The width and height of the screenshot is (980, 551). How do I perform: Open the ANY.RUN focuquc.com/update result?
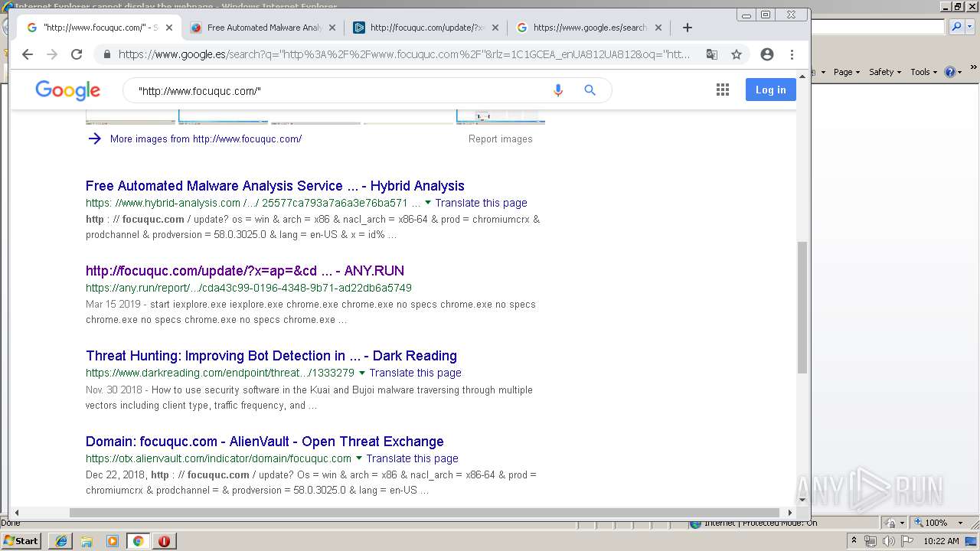point(245,271)
